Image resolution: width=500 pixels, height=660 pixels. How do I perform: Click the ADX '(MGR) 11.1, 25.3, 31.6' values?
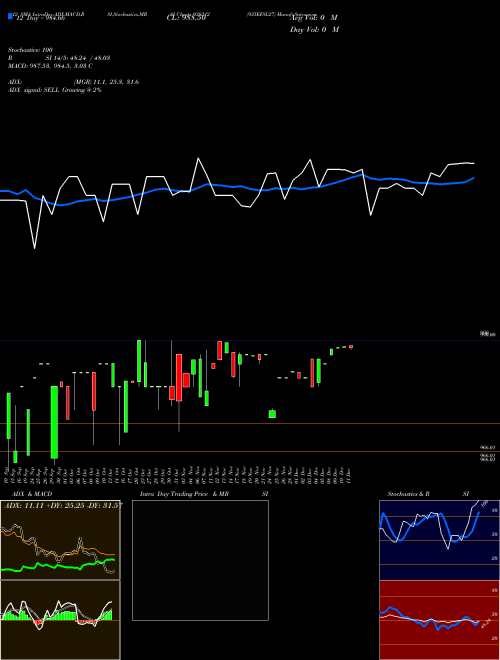pyautogui.click(x=106, y=82)
